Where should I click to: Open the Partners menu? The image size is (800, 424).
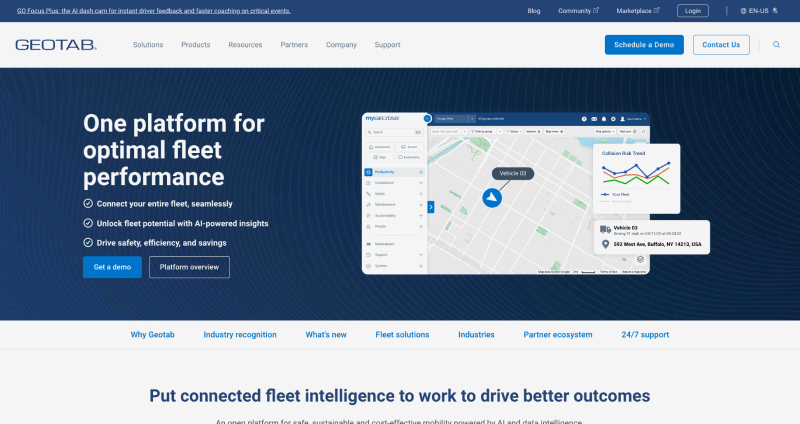click(x=294, y=45)
